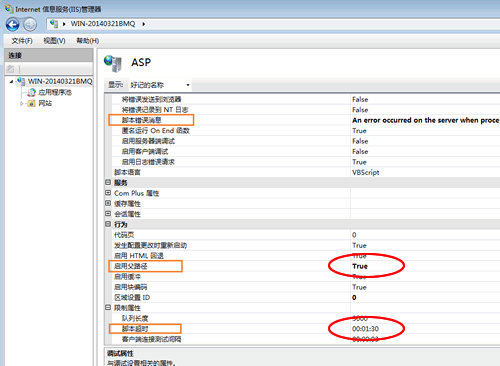Screen dimensions: 500x366
Task: Open the 文件(F) menu
Action: point(22,41)
